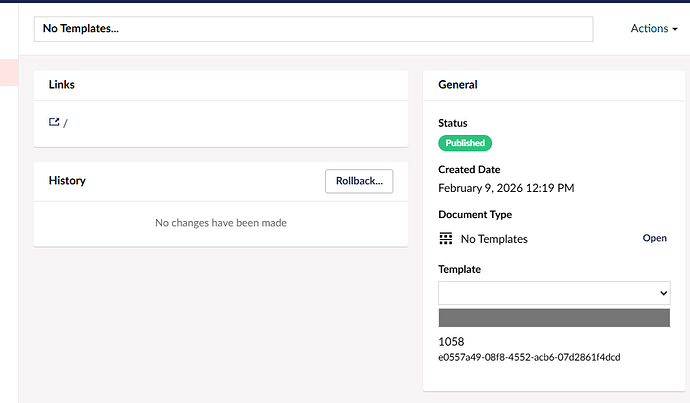Select the 1058 node ID text
Screen dimensions: 690x403
(x=451, y=342)
